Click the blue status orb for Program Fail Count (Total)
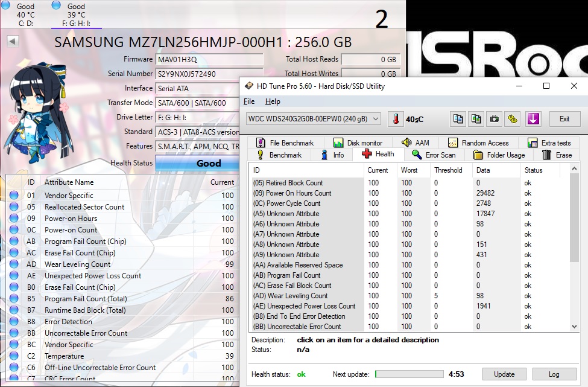This screenshot has height=387, width=588. coord(14,298)
